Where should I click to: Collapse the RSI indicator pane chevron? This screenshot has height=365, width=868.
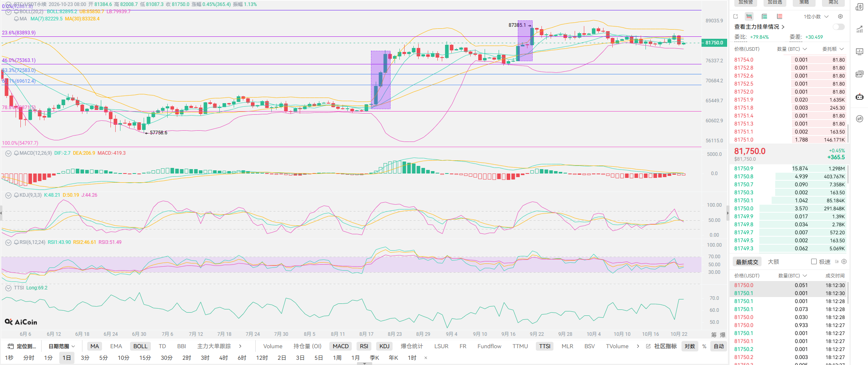coord(8,242)
